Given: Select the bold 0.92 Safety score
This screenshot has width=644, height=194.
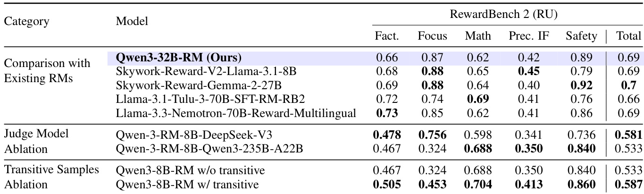Looking at the screenshot, I should pos(581,86).
